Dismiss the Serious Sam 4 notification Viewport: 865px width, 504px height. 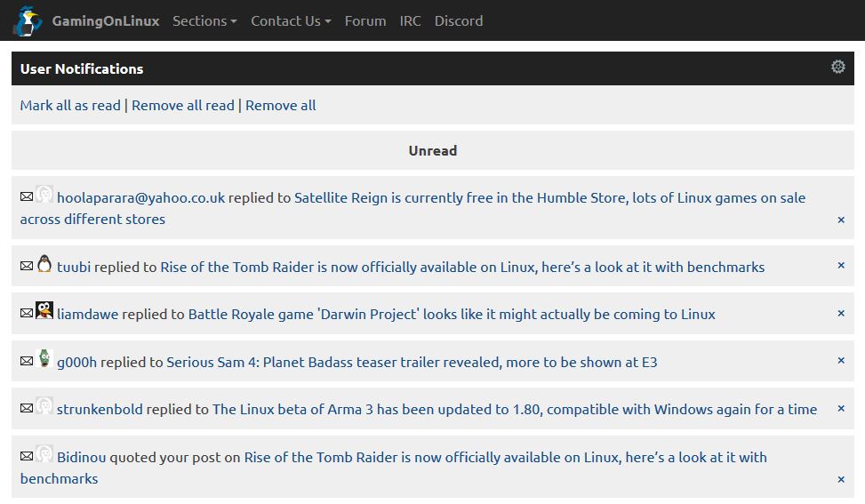(841, 361)
